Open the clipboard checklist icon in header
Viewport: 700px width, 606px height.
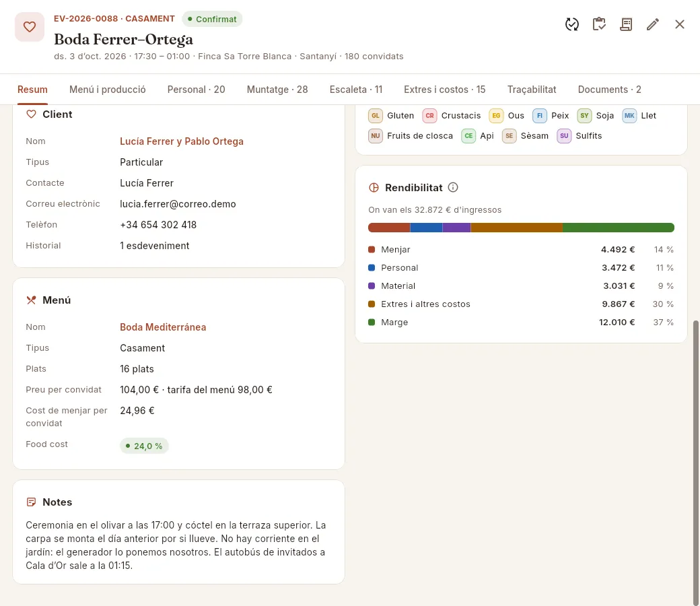point(599,24)
